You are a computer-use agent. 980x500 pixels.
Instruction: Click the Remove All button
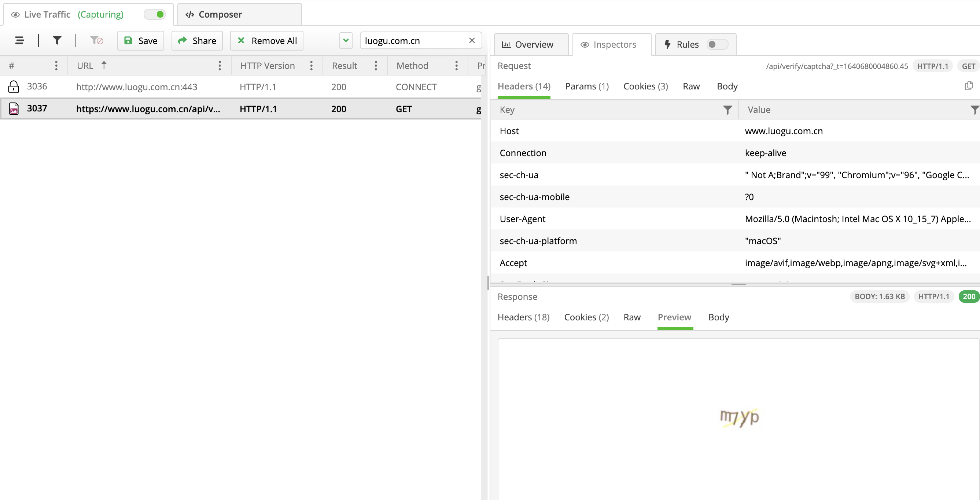point(267,41)
